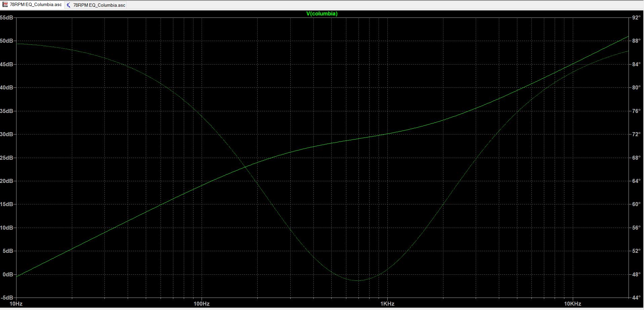Click the 92° phase axis label
The image size is (644, 310).
coord(636,17)
